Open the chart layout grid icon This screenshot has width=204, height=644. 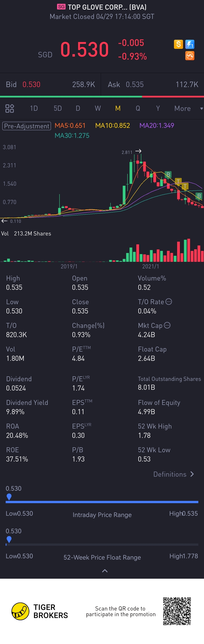(x=10, y=108)
